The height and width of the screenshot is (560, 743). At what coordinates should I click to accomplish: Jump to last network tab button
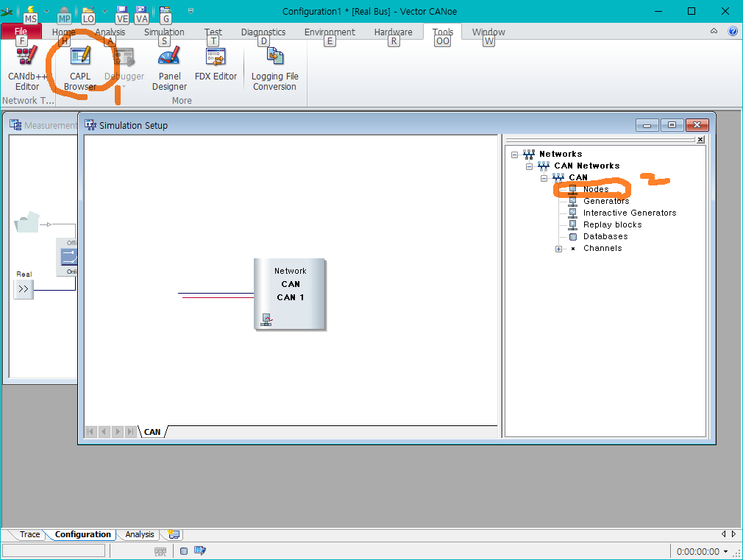point(130,432)
